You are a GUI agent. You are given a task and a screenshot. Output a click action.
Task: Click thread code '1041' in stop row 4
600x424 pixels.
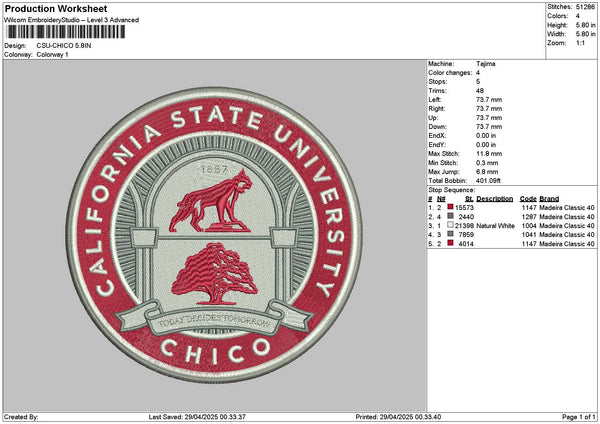529,235
